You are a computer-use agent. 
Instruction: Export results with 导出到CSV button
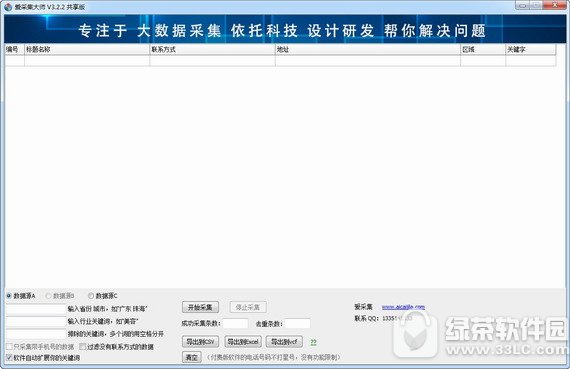pos(200,342)
